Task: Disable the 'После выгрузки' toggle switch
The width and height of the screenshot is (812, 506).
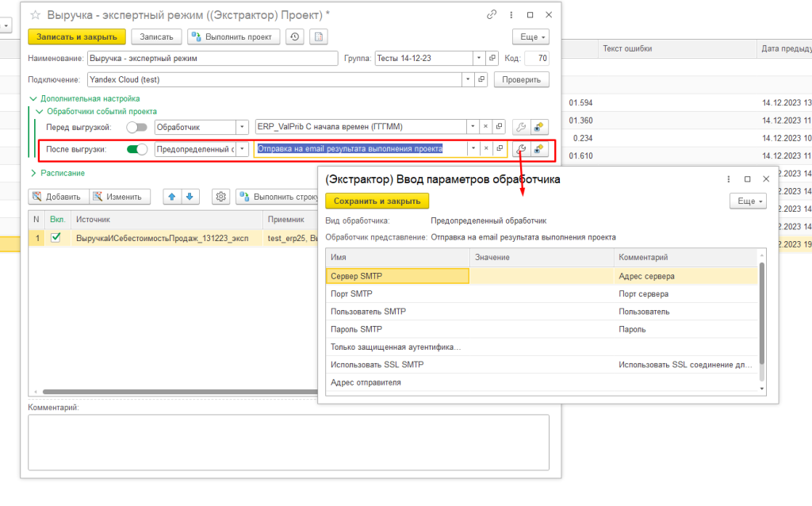Action: pos(136,149)
